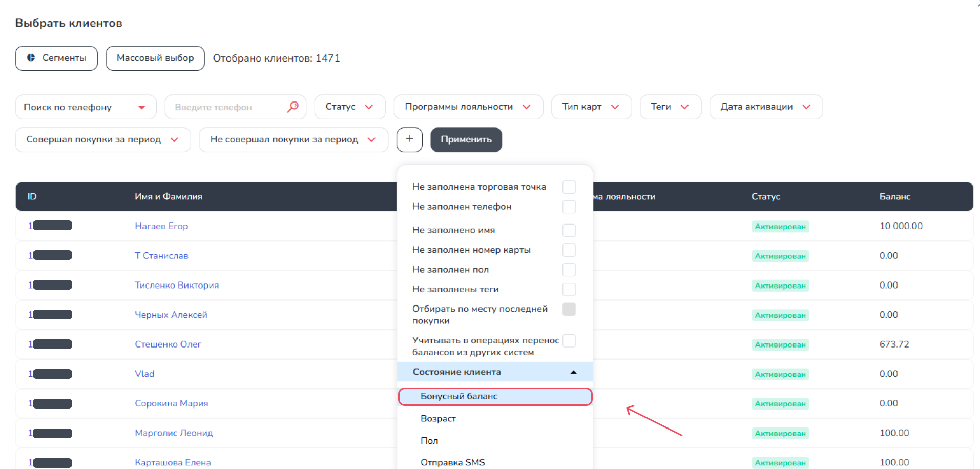Toggle the Не заполнено имя checkbox
Screen dimensions: 980x469
569,230
